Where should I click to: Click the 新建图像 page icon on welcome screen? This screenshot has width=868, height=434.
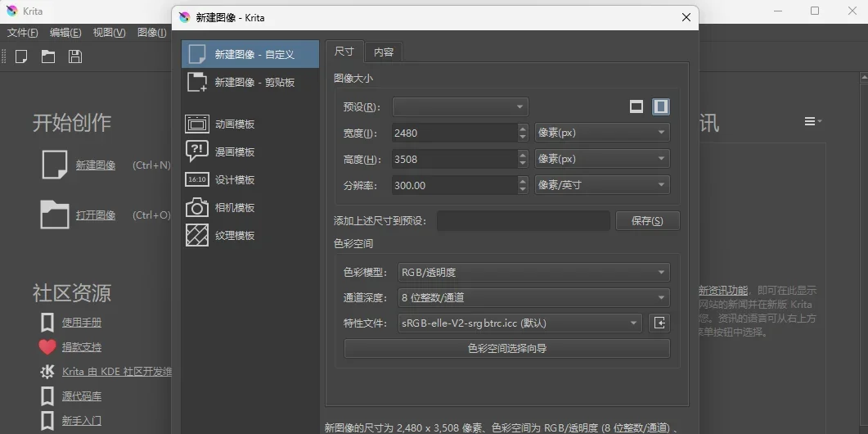coord(55,165)
